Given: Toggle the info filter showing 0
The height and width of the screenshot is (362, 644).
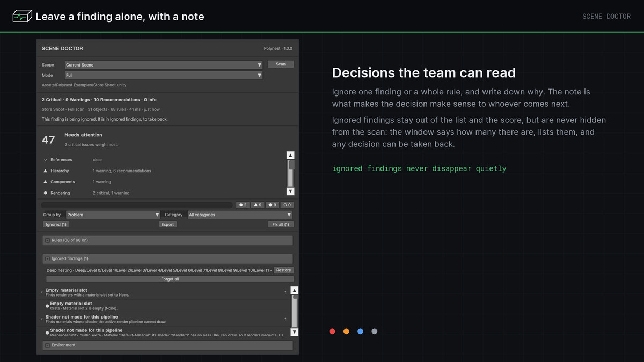Looking at the screenshot, I should coord(287,205).
